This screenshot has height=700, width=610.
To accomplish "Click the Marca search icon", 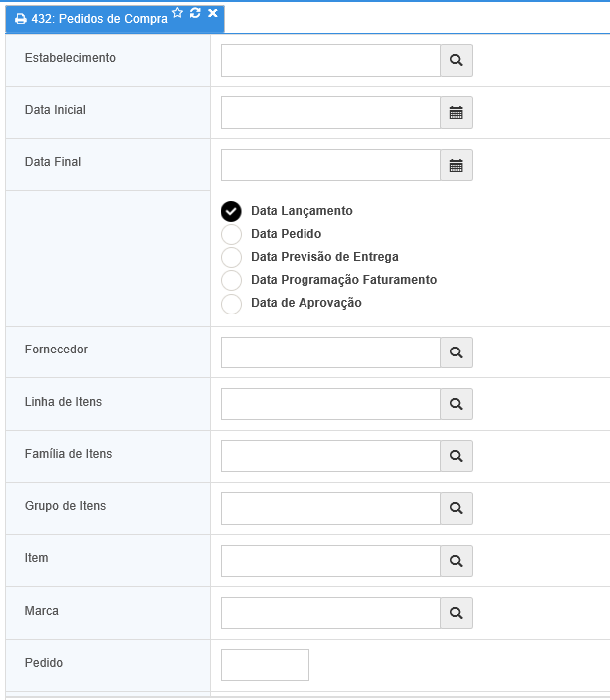I will tap(456, 613).
